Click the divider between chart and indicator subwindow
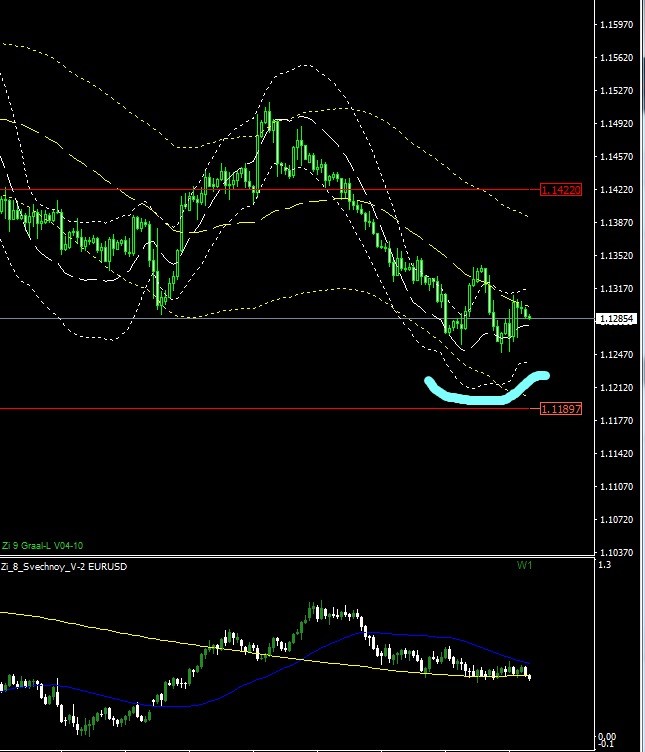 pos(300,557)
